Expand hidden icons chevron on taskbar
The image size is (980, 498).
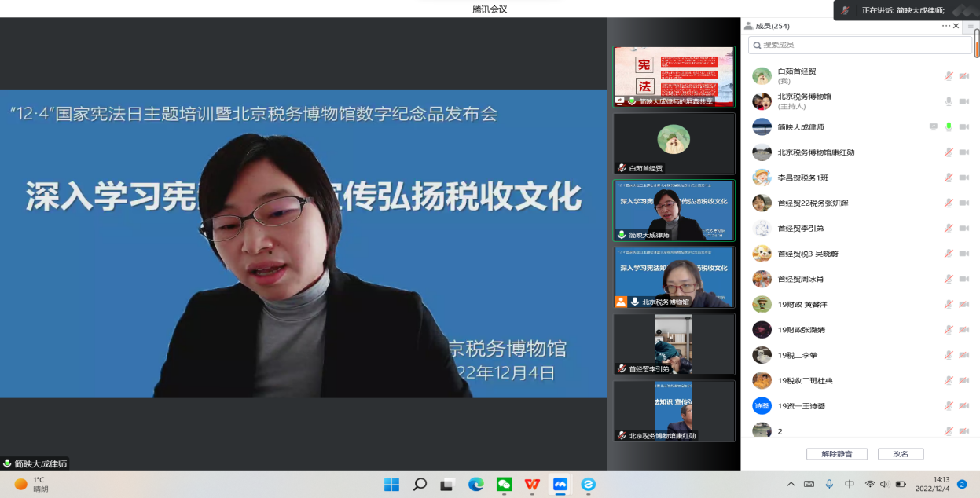click(791, 485)
